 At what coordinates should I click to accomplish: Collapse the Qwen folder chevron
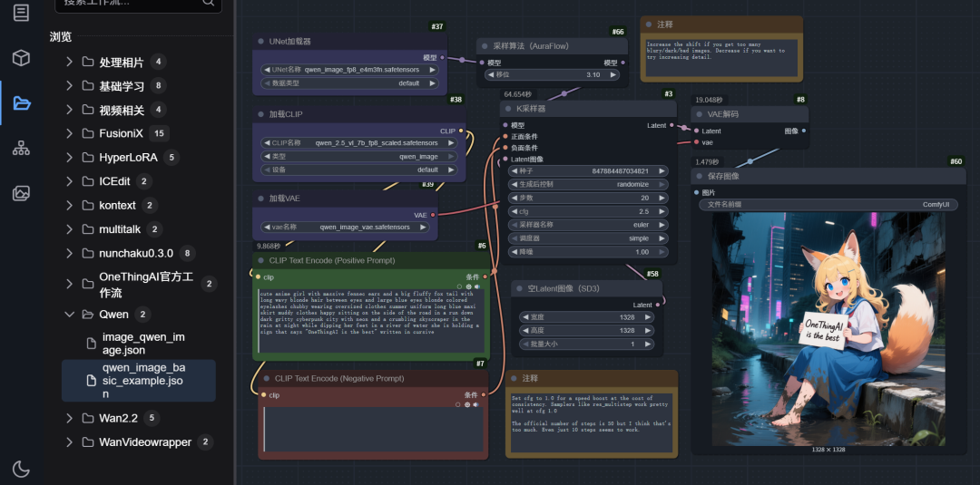click(x=69, y=315)
